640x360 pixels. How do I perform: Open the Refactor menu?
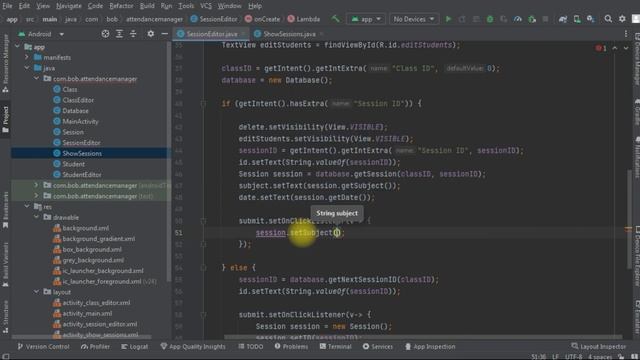[121, 6]
